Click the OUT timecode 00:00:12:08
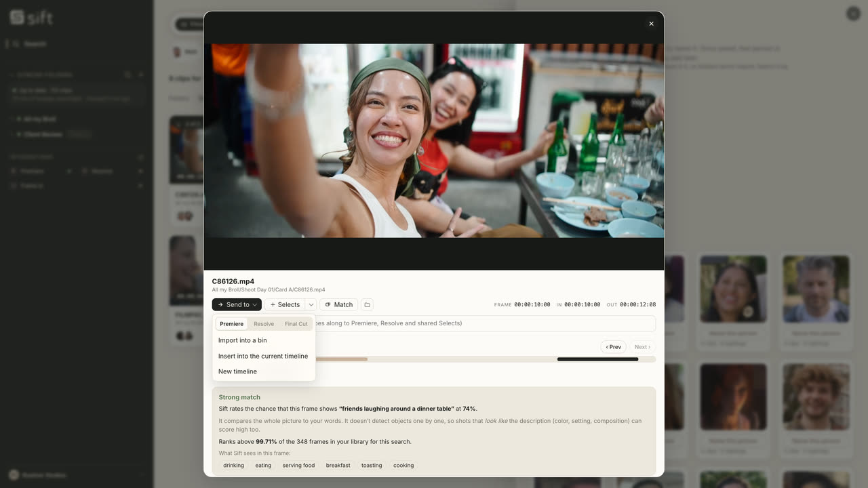The width and height of the screenshot is (868, 488). pos(637,305)
